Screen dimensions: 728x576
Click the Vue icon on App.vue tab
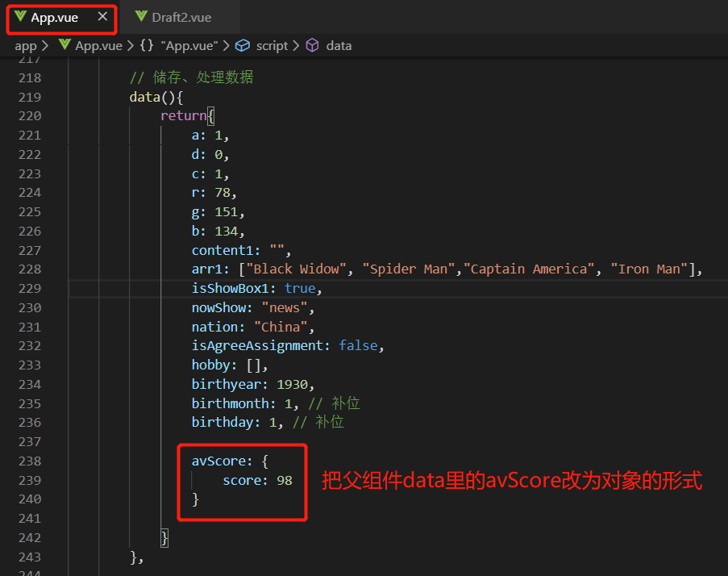coord(20,17)
